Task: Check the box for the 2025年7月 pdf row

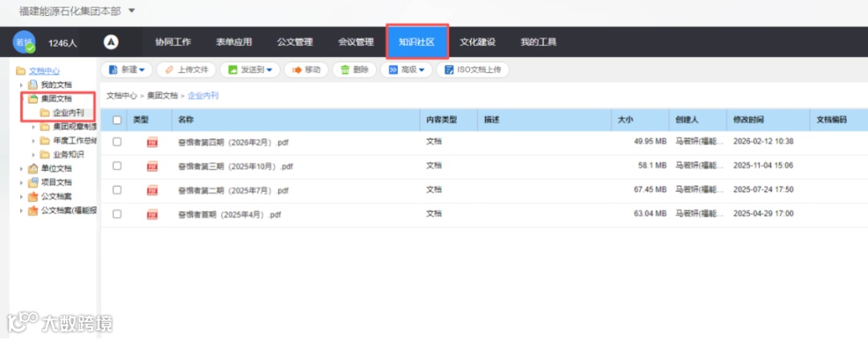Action: point(117,190)
